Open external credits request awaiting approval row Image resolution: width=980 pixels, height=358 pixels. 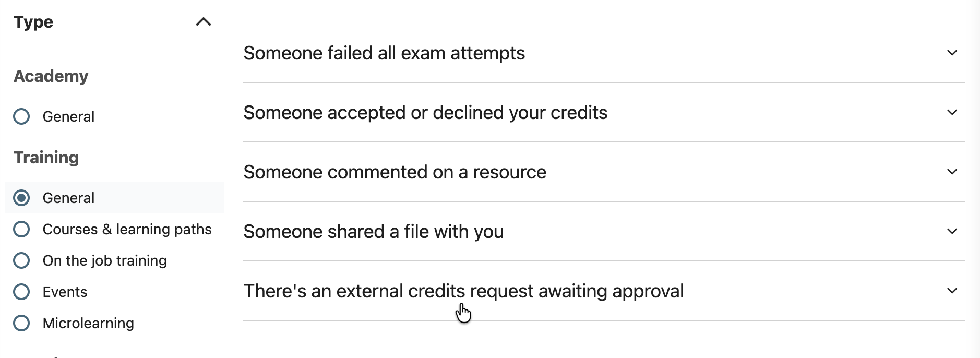tap(463, 291)
